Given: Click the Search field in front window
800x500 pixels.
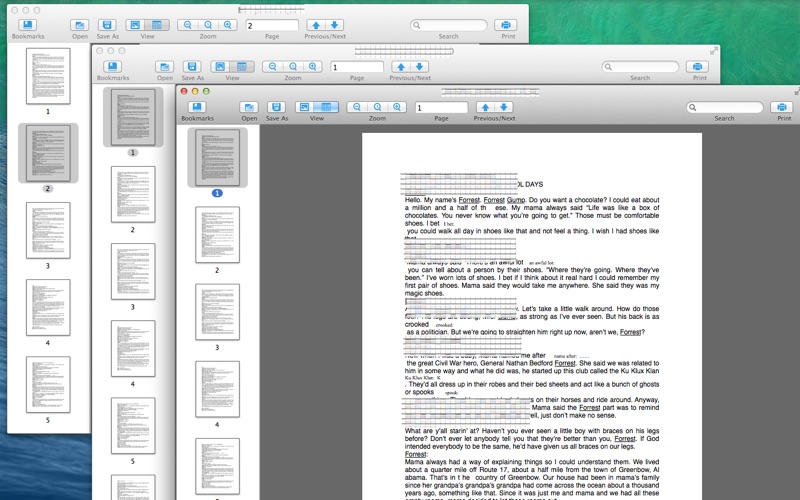Looking at the screenshot, I should [x=724, y=107].
